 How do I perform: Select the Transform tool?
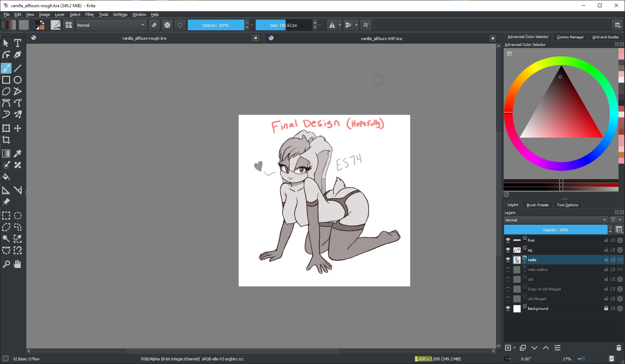6,128
